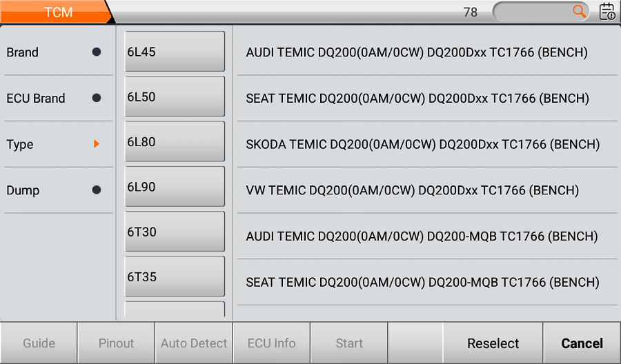Open the calendar history icon

(607, 12)
